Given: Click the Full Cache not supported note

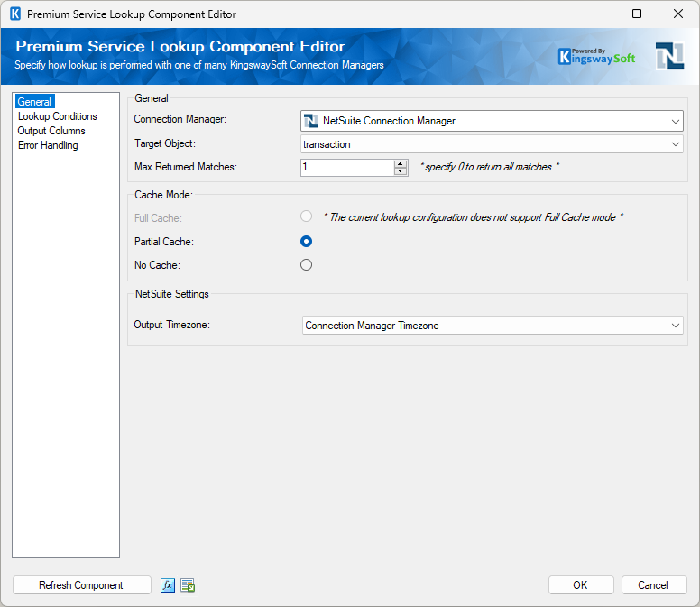Looking at the screenshot, I should (x=474, y=217).
